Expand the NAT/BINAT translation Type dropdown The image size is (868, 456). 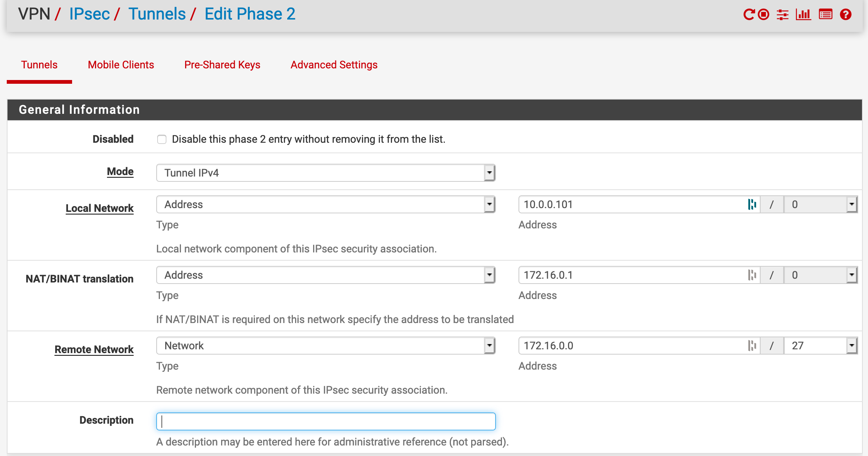pyautogui.click(x=325, y=275)
